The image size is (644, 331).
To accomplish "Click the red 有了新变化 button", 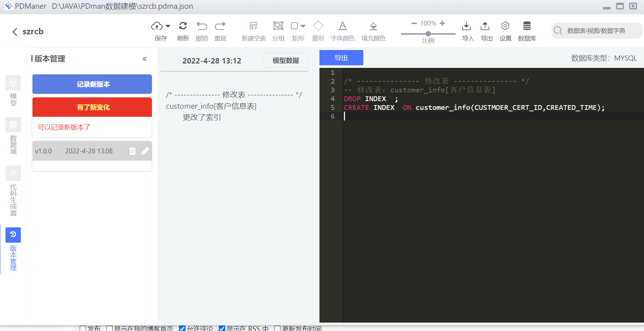I will [x=92, y=107].
